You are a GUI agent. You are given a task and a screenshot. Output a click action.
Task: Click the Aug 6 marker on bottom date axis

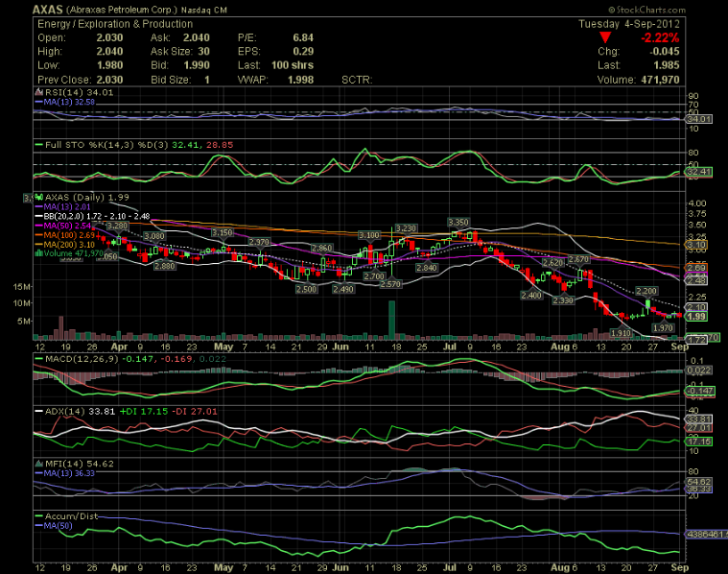[x=564, y=567]
